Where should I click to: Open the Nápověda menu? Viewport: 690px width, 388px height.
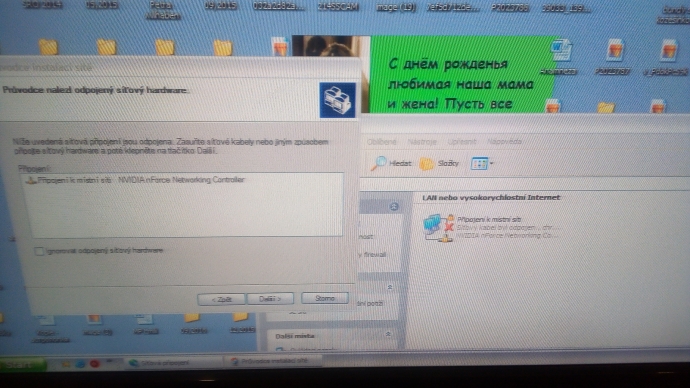tap(504, 141)
